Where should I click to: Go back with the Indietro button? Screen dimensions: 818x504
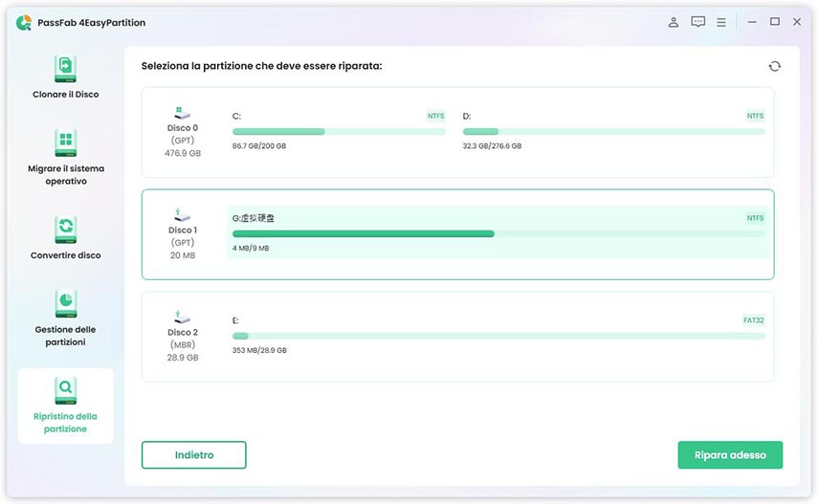click(x=194, y=455)
